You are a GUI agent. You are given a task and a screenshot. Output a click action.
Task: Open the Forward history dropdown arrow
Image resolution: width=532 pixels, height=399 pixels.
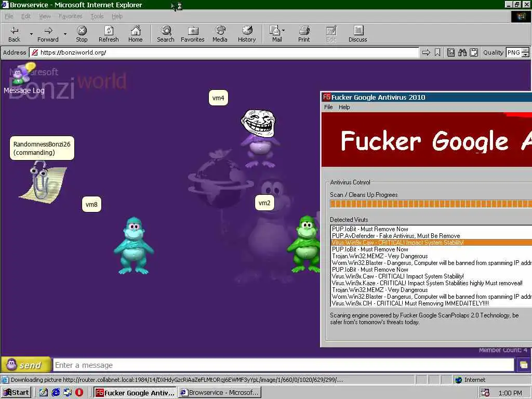coord(65,34)
